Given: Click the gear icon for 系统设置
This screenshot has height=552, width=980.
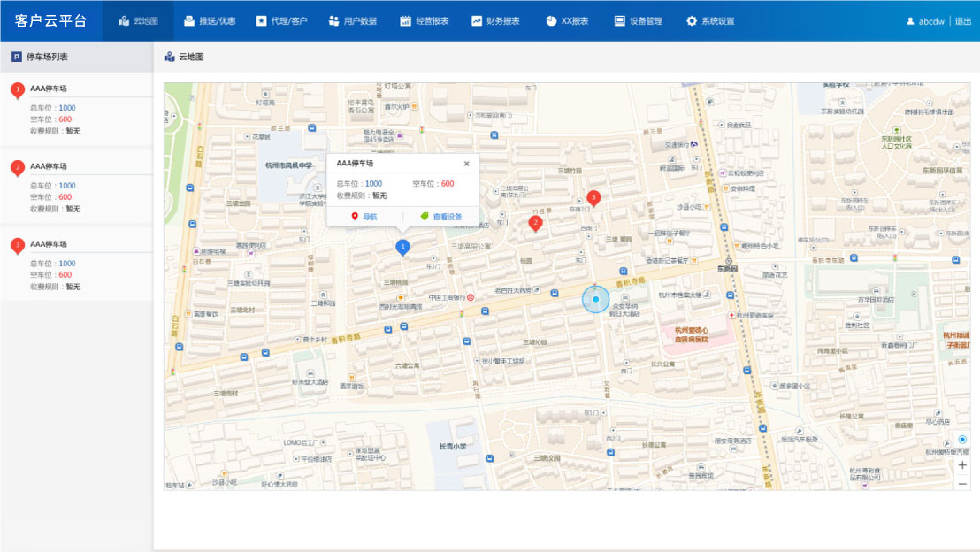Looking at the screenshot, I should point(692,20).
